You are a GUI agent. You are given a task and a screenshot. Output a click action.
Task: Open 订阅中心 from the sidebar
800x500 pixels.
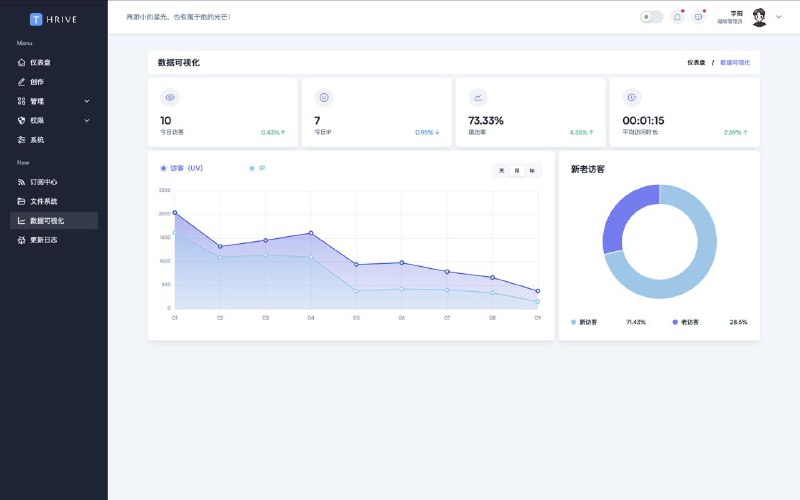coord(43,182)
